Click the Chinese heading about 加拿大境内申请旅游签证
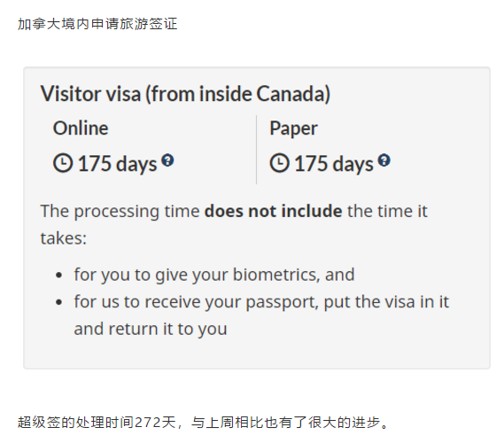504x443 pixels. point(97,24)
